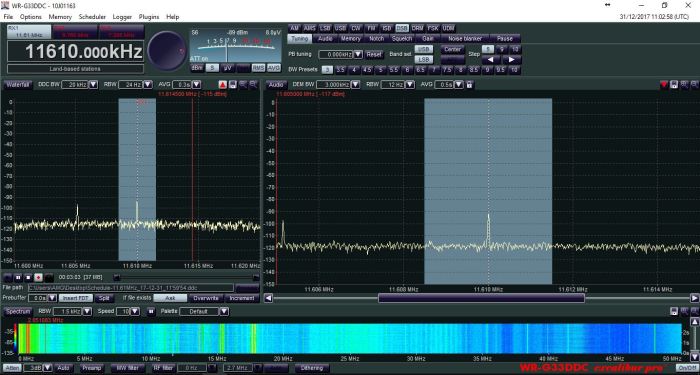Select FM demodulation mode
The image size is (700, 375).
pyautogui.click(x=371, y=28)
